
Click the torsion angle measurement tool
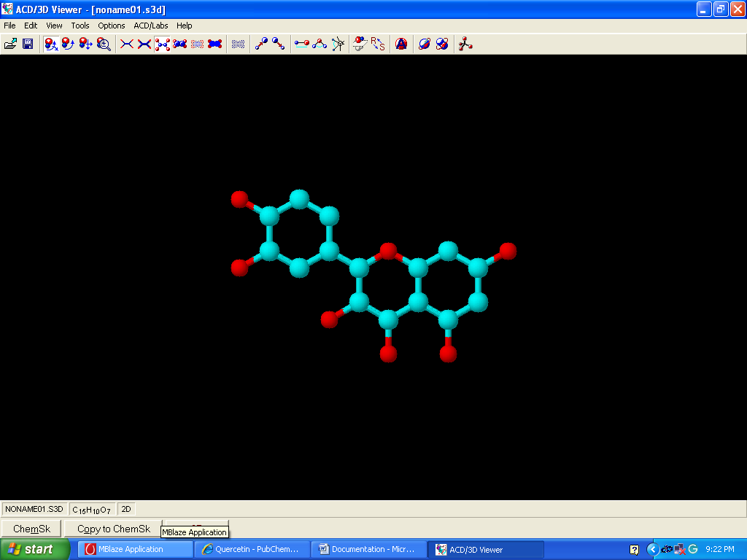coord(337,44)
